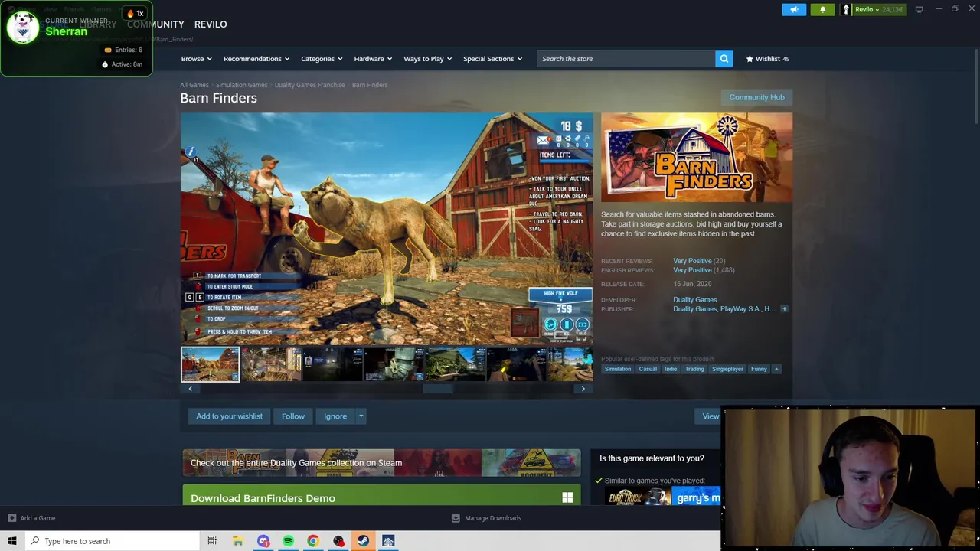980x551 pixels.
Task: Open the Duality Games Franchise breadcrumb
Action: pyautogui.click(x=309, y=85)
